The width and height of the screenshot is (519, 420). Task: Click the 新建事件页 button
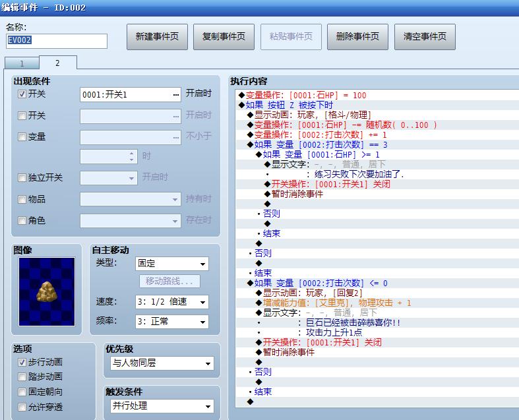point(157,37)
